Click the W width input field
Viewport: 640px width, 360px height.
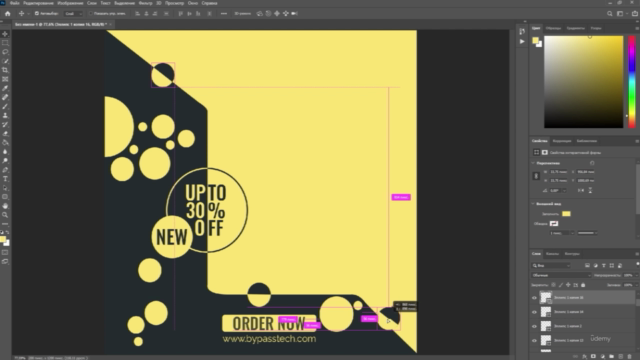coord(558,172)
